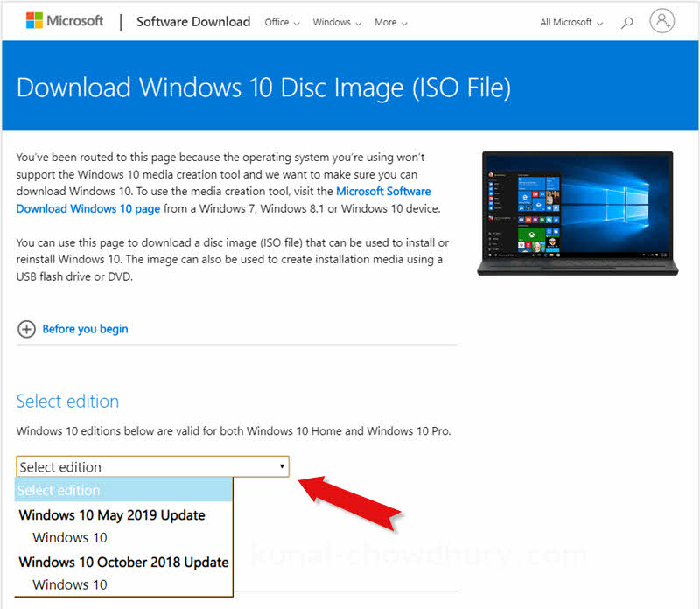
Task: Open the Software Download link
Action: point(193,21)
